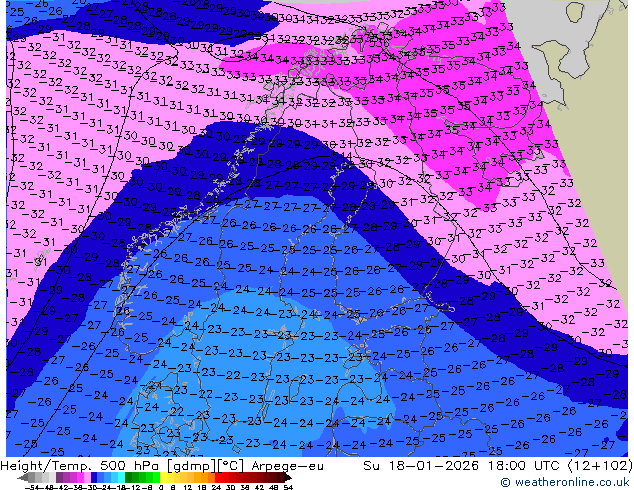Click the 544 height contour label
Screen dimensions: 634x490
click(x=342, y=156)
